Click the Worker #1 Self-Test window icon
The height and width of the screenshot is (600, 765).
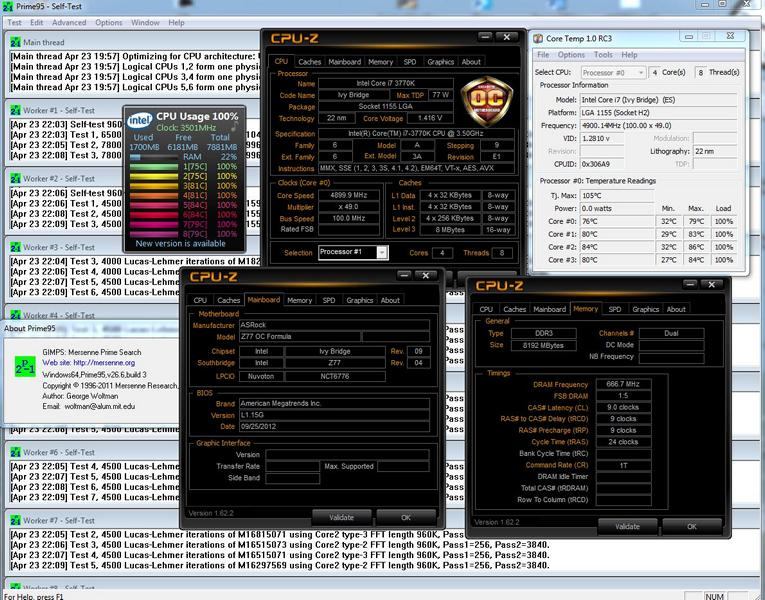point(15,110)
